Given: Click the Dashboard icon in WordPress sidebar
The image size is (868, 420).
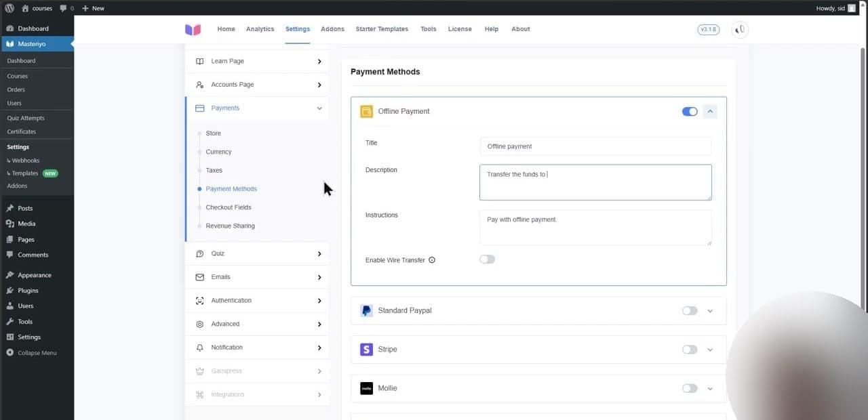Looking at the screenshot, I should (10, 28).
